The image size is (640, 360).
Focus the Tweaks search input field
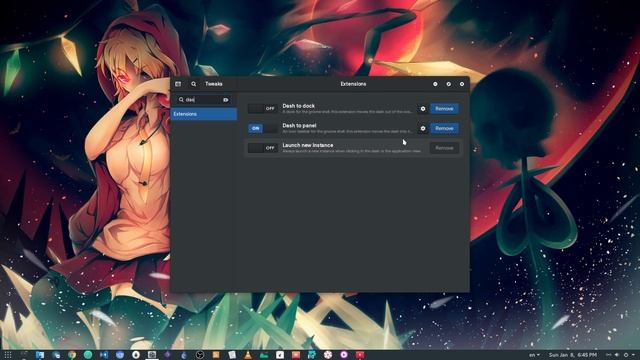(203, 100)
